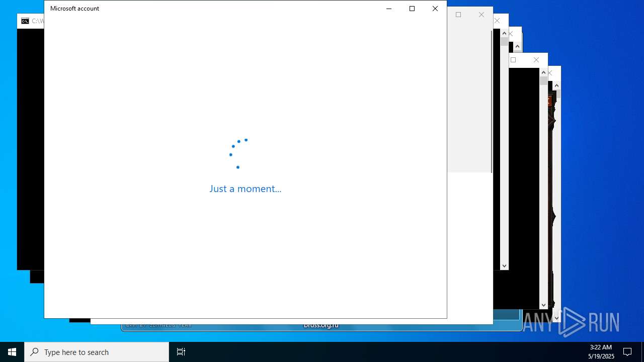This screenshot has height=362, width=644.
Task: Click scroll-up arrow of second-from-right console window
Action: pyautogui.click(x=543, y=72)
